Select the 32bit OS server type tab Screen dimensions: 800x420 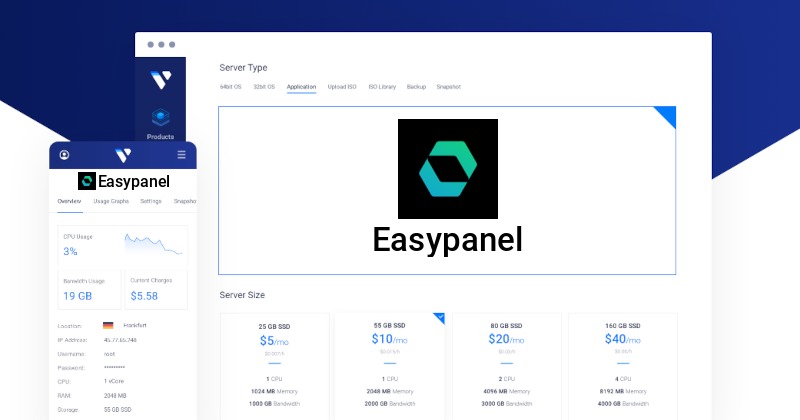[x=264, y=87]
